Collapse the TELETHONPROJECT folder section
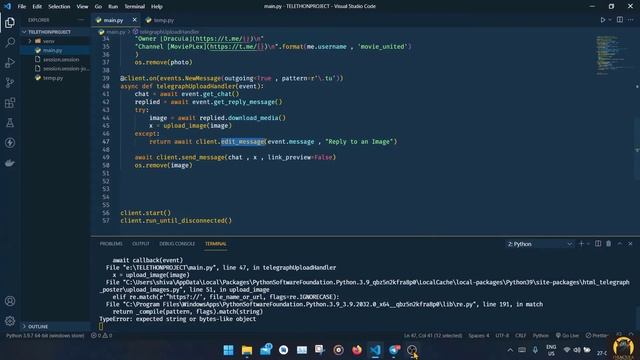640x360 pixels. (x=55, y=32)
